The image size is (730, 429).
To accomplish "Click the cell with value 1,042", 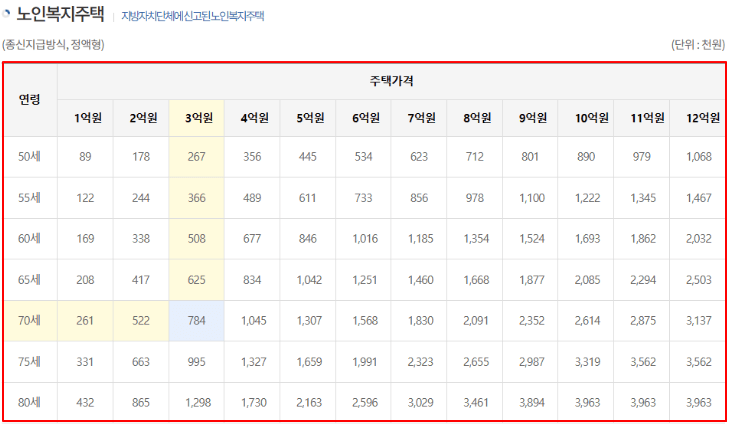I will pos(308,280).
